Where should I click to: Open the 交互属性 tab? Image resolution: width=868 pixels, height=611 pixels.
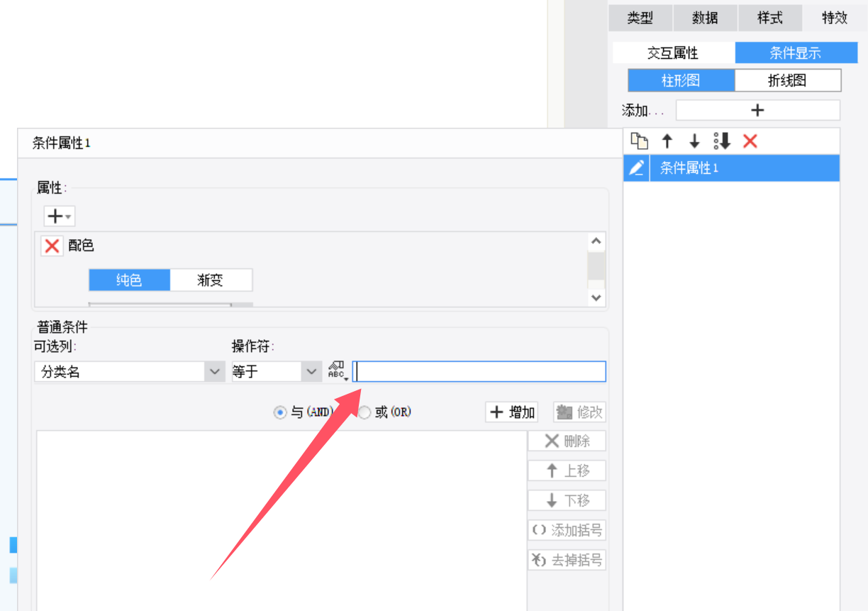(673, 53)
